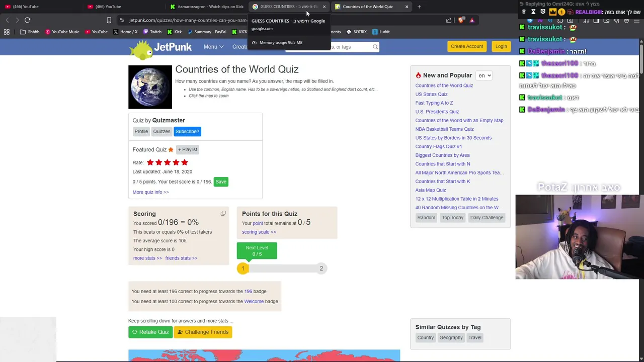
Task: Click the share icon in the address bar
Action: [449, 20]
